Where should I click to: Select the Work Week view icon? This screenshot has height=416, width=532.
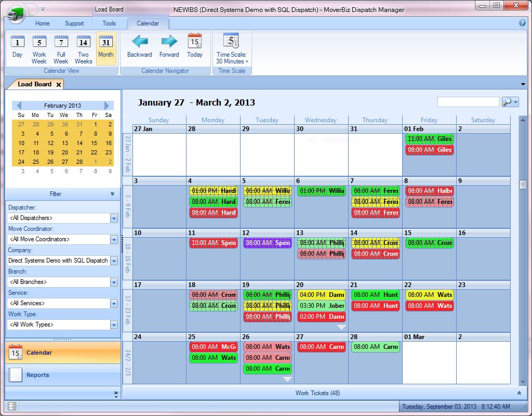[39, 47]
